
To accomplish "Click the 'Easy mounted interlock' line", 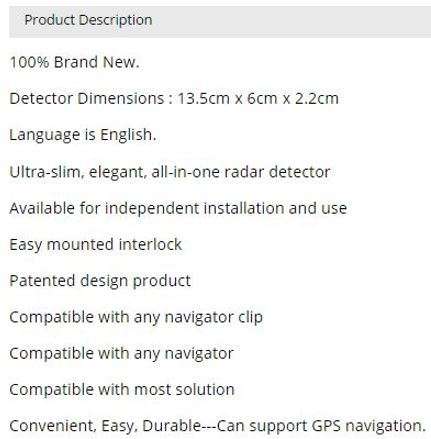I will tap(96, 245).
